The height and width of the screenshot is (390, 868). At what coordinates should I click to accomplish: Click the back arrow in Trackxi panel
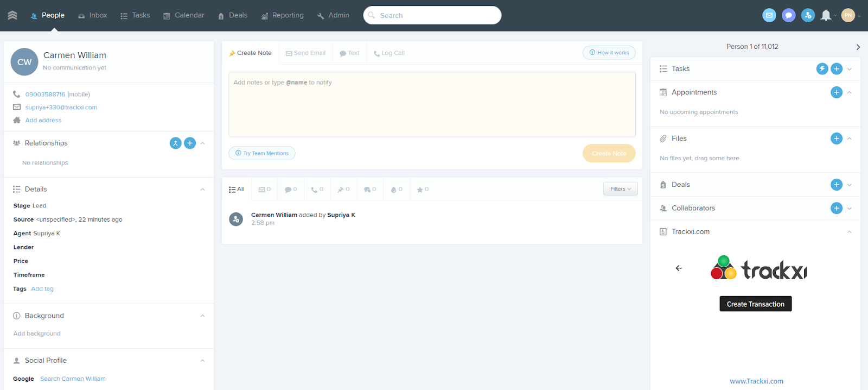679,268
